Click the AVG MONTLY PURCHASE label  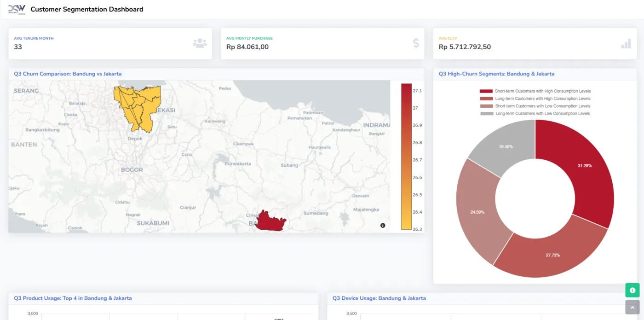click(x=249, y=38)
